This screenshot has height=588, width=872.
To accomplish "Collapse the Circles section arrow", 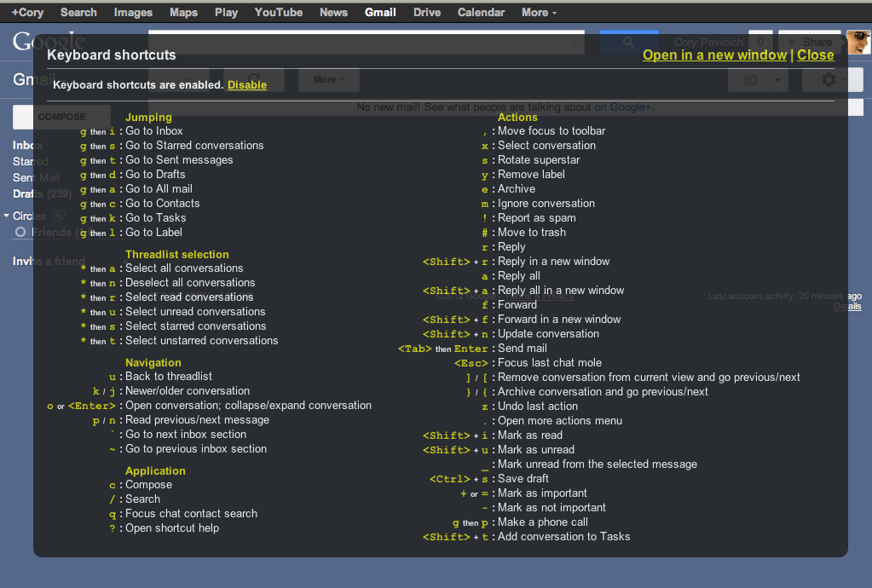I will (x=7, y=216).
